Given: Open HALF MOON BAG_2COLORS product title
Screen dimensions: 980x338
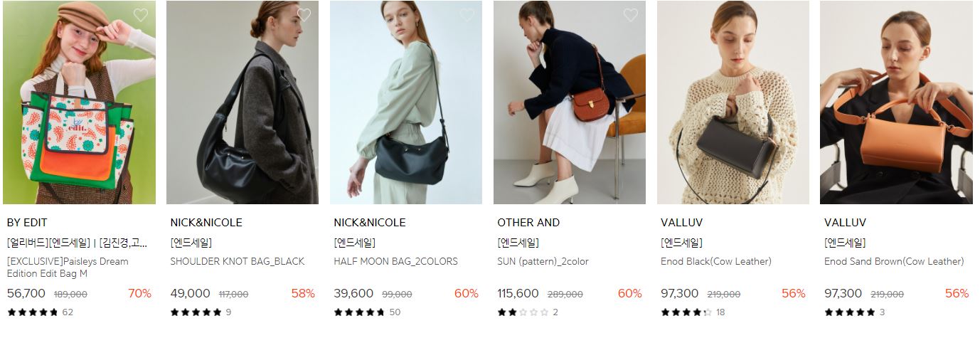Looking at the screenshot, I should pyautogui.click(x=396, y=261).
